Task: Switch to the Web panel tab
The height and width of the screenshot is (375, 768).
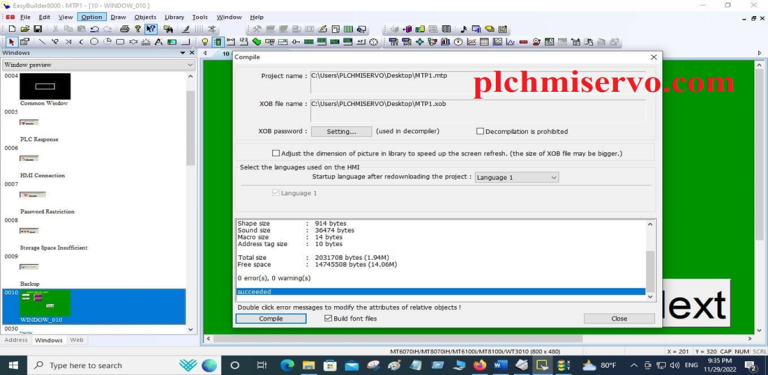Action: coord(76,340)
